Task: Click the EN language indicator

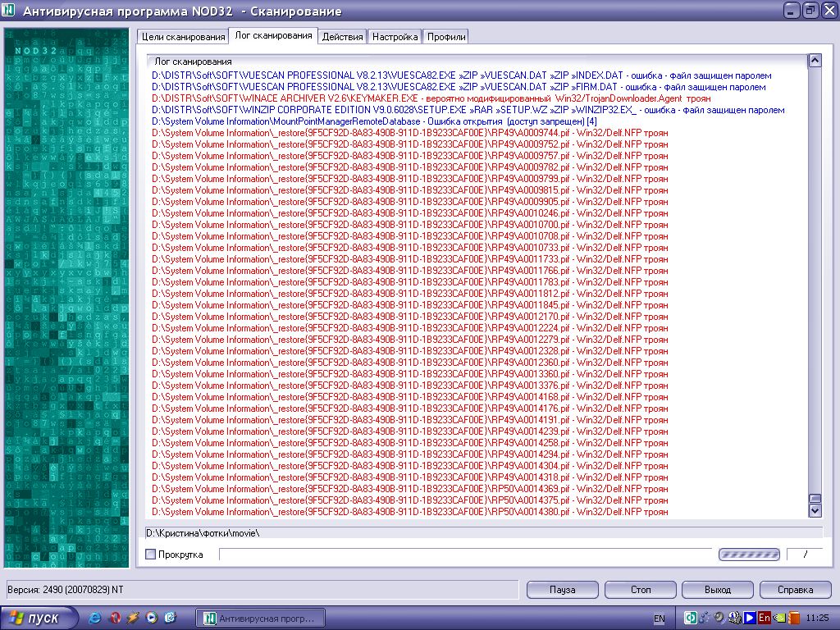Action: pos(660,619)
